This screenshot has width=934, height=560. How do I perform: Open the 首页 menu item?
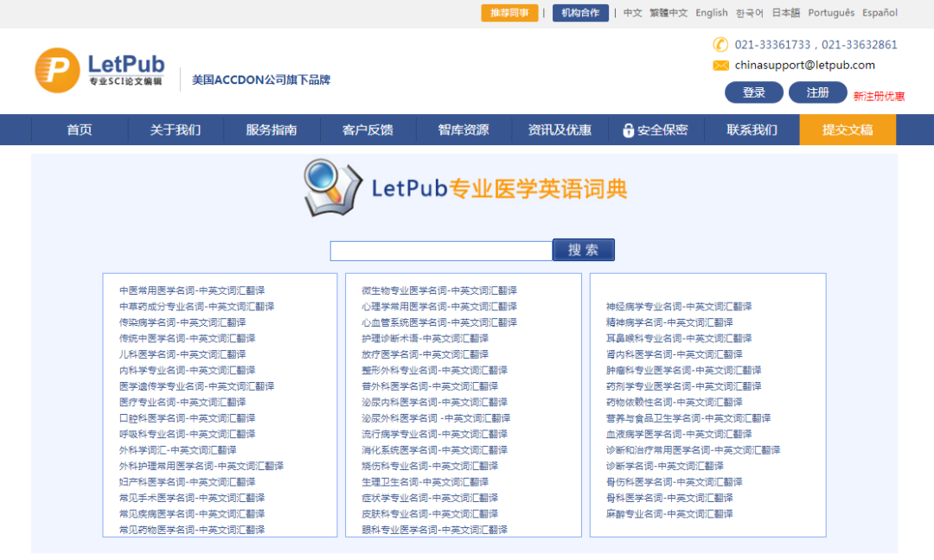[80, 130]
